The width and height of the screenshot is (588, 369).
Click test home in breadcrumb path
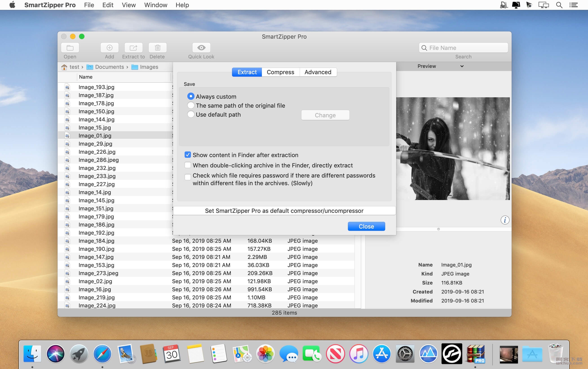tap(70, 67)
